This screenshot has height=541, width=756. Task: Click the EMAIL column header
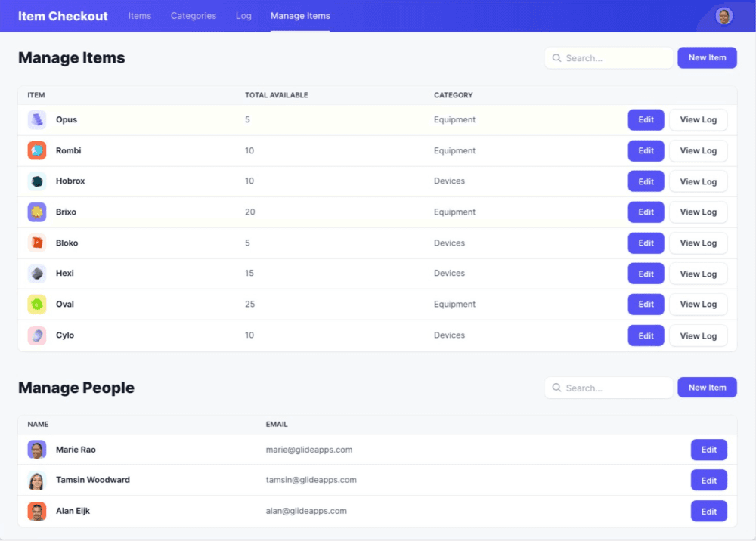[x=277, y=425]
